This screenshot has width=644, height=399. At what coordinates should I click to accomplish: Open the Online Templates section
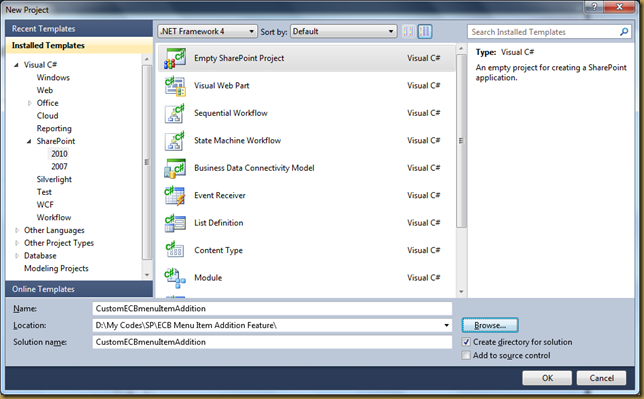79,289
